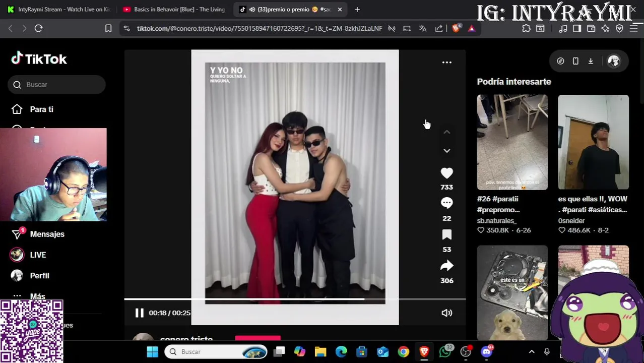Launch Microsoft Edge from taskbar
This screenshot has width=644, height=363.
click(341, 352)
